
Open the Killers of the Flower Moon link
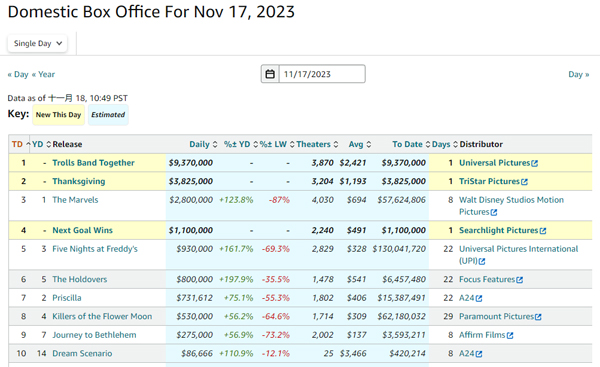point(102,316)
